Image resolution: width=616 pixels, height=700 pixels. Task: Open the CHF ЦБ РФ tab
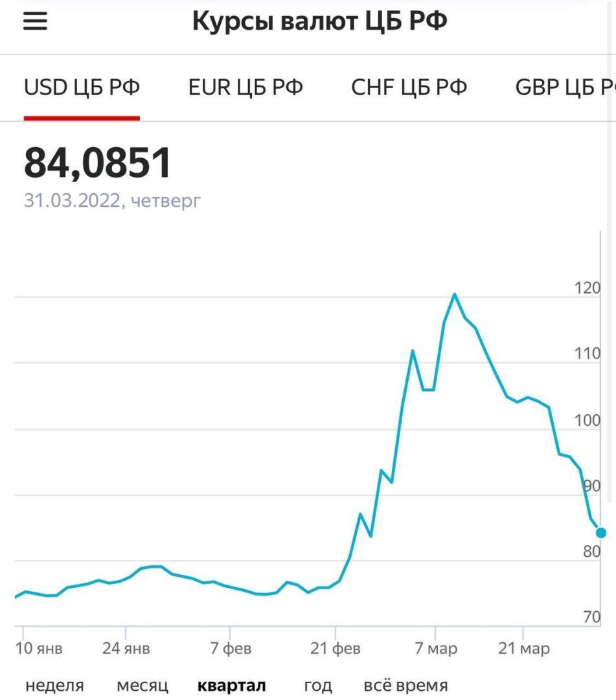tap(409, 87)
